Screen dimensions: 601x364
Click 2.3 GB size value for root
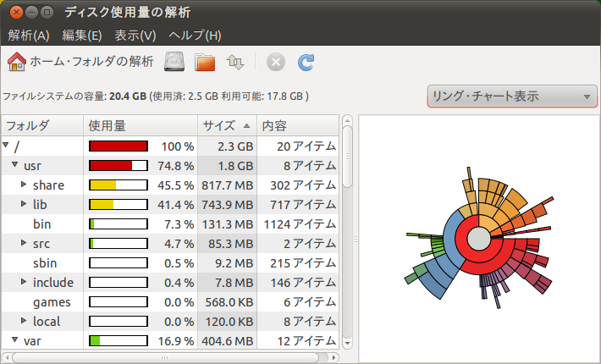(235, 146)
